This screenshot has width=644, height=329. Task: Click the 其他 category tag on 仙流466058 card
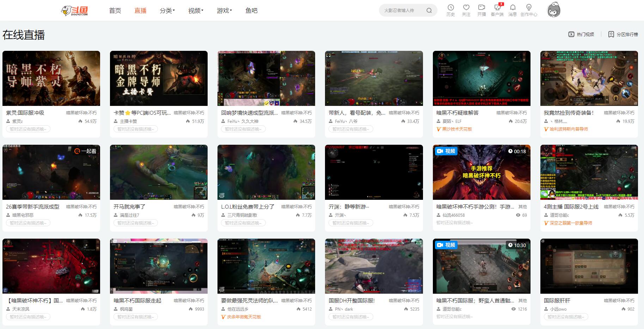pyautogui.click(x=523, y=207)
